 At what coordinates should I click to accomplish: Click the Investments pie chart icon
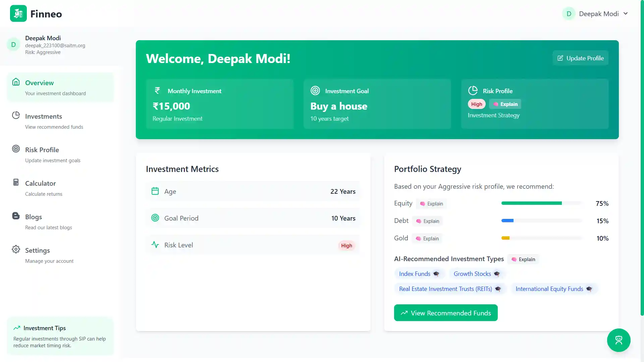(16, 115)
